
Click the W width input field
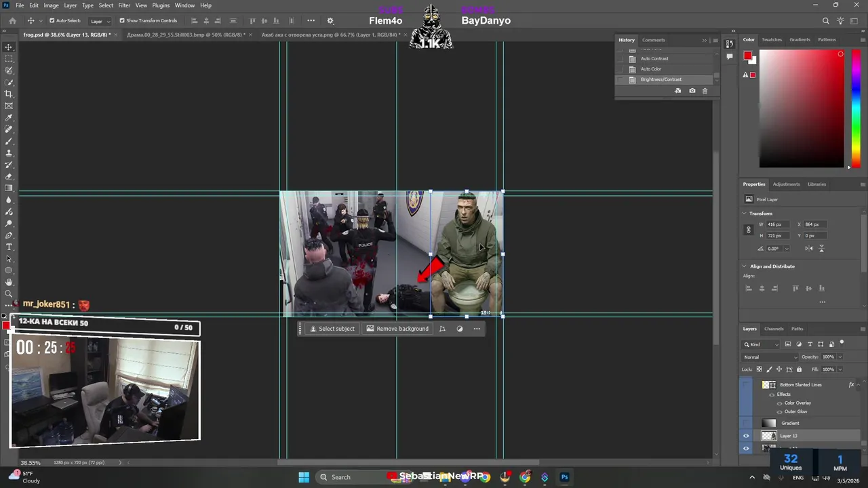[x=777, y=224]
